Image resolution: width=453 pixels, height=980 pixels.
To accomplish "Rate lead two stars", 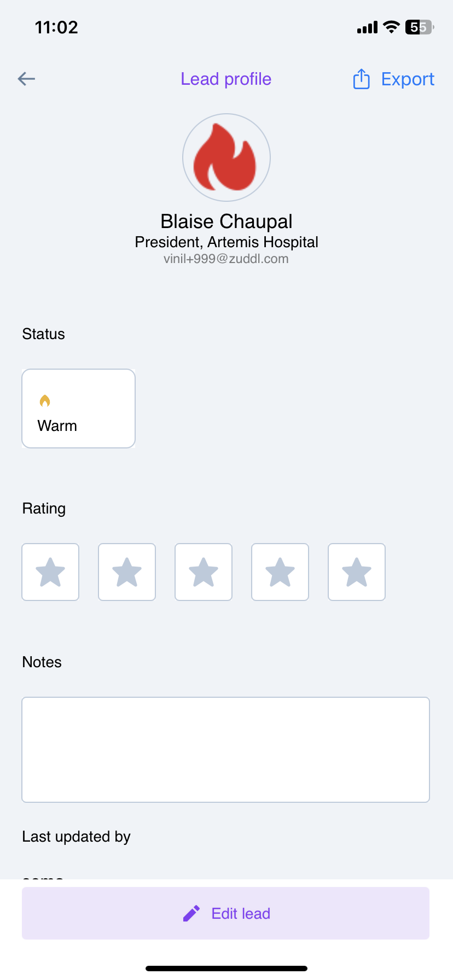I will tap(127, 572).
